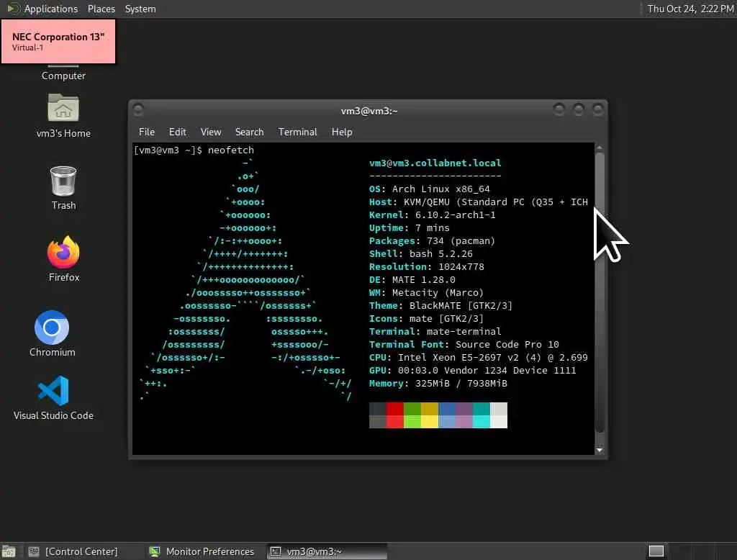The height and width of the screenshot is (560, 737).
Task: Click the terminal scrollbar up arrow
Action: coord(600,148)
